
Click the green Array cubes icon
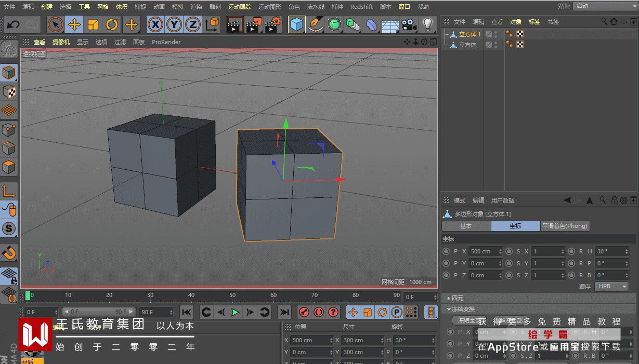353,24
